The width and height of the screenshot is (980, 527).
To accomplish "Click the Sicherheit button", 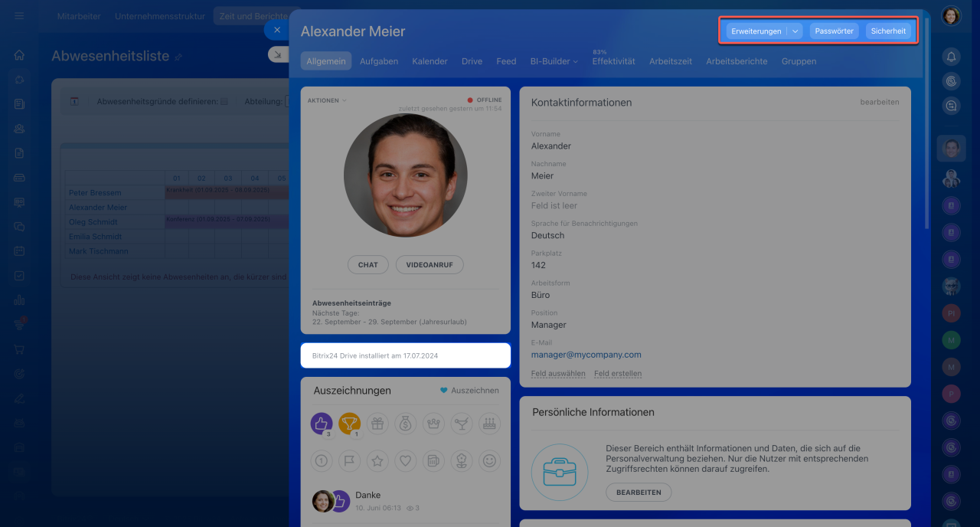I will [888, 31].
